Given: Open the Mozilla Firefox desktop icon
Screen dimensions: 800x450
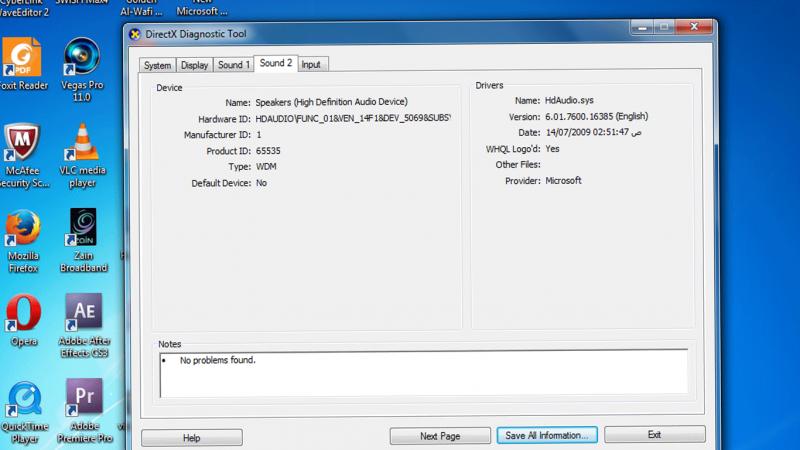Looking at the screenshot, I should (22, 240).
